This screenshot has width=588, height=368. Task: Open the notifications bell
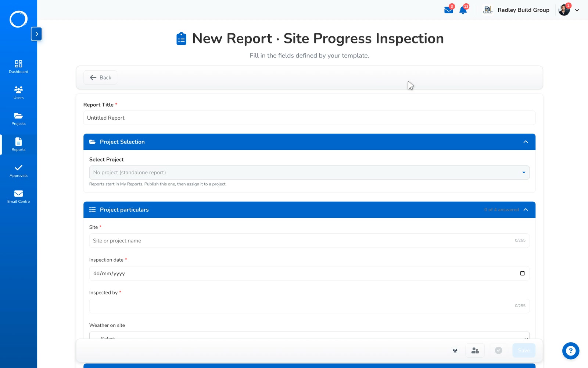463,10
